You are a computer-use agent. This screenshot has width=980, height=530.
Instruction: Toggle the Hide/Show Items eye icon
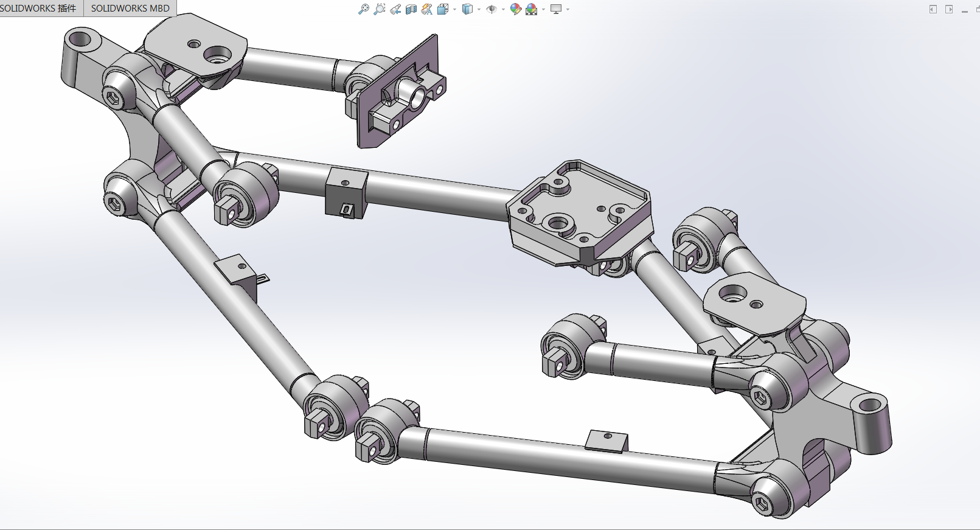[x=492, y=9]
